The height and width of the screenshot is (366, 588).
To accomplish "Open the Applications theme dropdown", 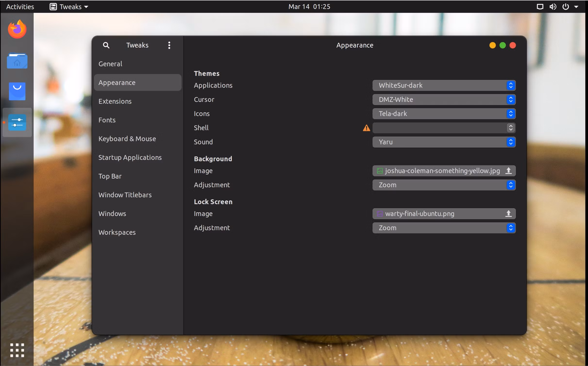I will pos(444,85).
